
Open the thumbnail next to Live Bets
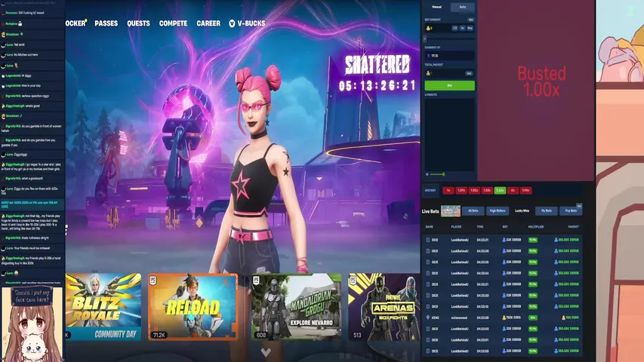(451, 211)
